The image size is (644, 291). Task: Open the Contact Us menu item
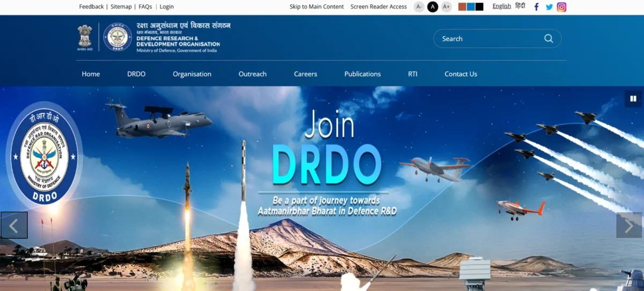pos(461,74)
